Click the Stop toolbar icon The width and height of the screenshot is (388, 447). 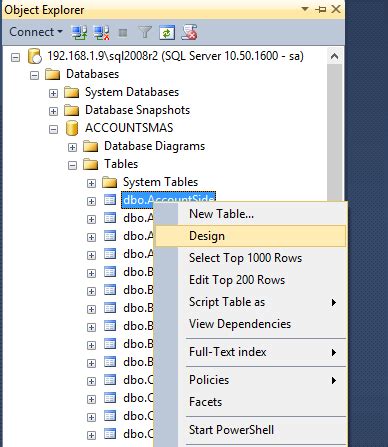pyautogui.click(x=123, y=33)
